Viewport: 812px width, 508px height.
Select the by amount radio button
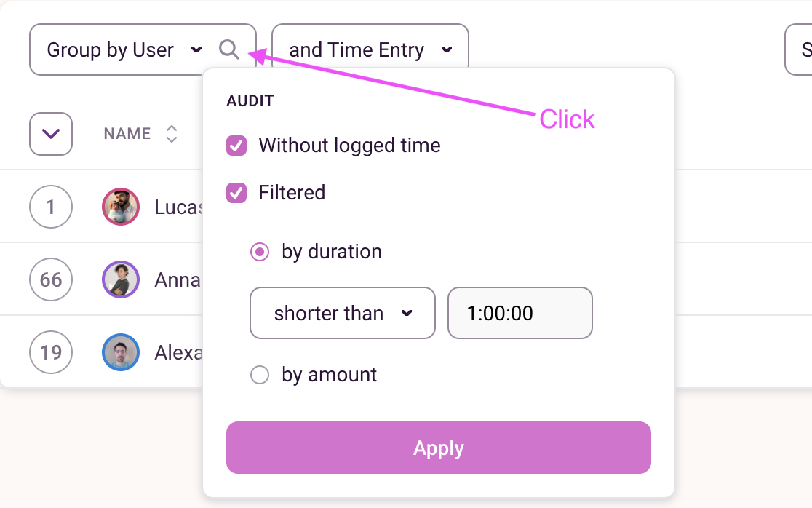click(259, 374)
